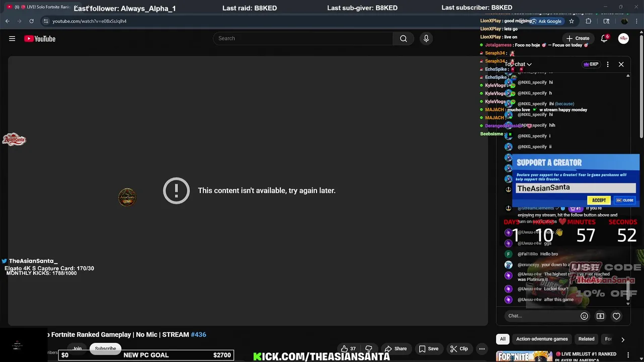Click the Join membership button
This screenshot has height=362, width=644.
(77, 348)
